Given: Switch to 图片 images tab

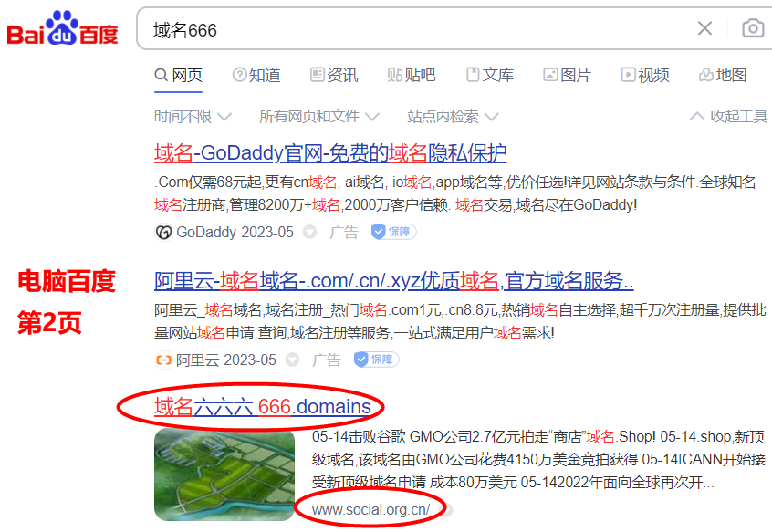Looking at the screenshot, I should tap(567, 75).
